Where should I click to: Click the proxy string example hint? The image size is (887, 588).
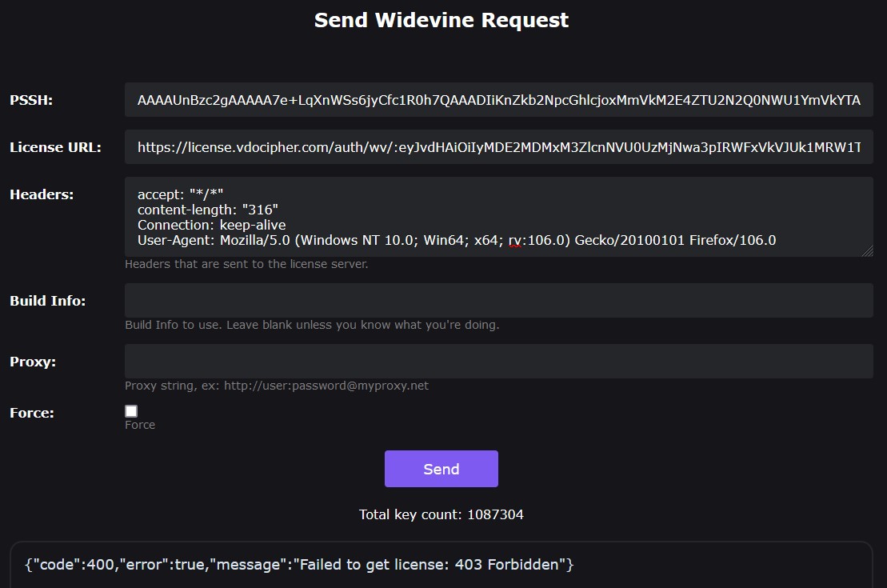pos(277,386)
